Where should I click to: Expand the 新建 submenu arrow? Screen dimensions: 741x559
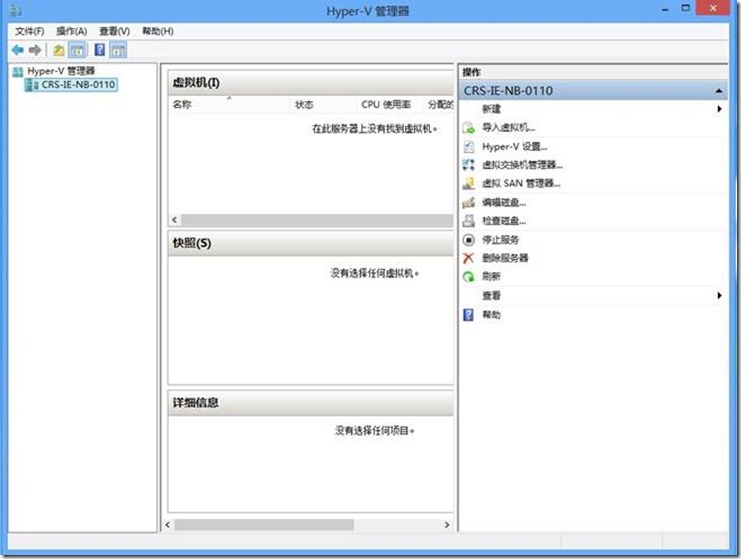(x=719, y=109)
